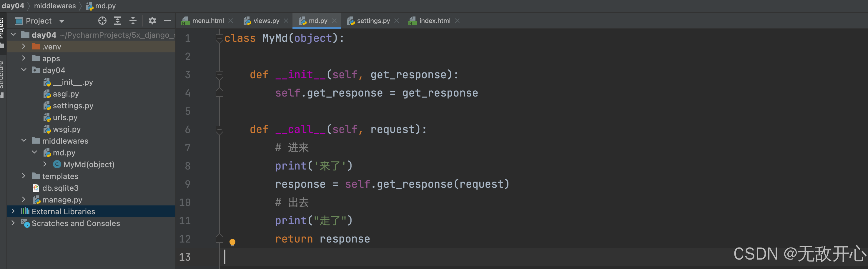Open the Project view dropdown
The image size is (868, 269).
tap(62, 21)
